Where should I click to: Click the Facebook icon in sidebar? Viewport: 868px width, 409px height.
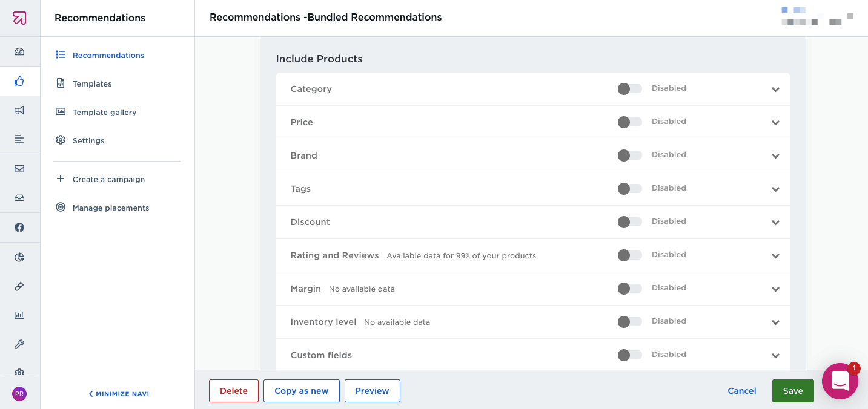coord(19,227)
